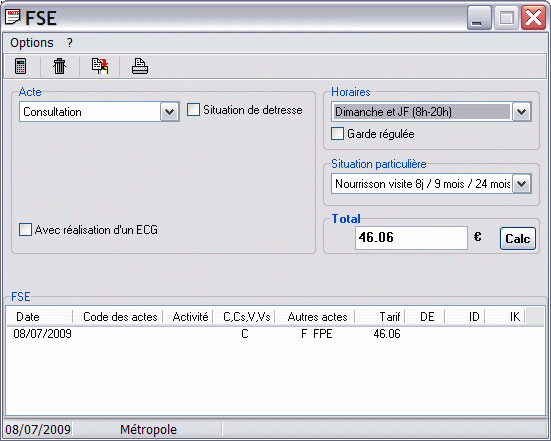Click the Calc button
The image size is (551, 441).
tap(518, 239)
